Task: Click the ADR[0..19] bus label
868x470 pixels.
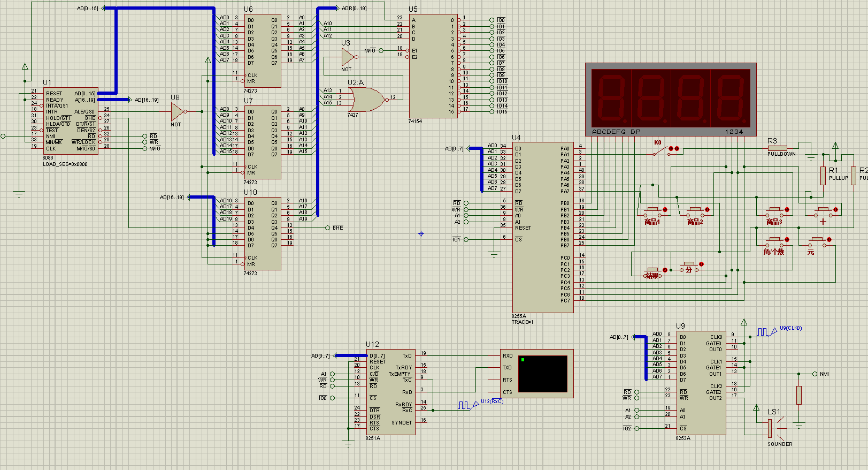Action: [354, 9]
